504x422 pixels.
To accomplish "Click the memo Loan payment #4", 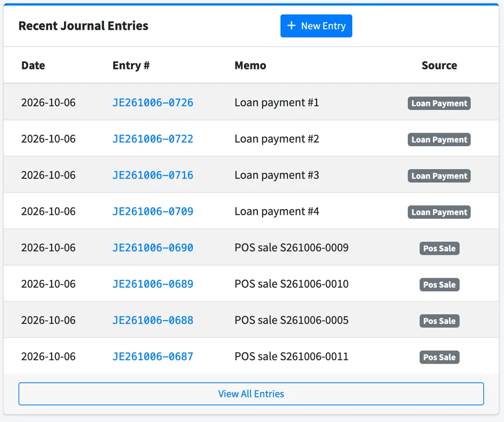I will 277,212.
